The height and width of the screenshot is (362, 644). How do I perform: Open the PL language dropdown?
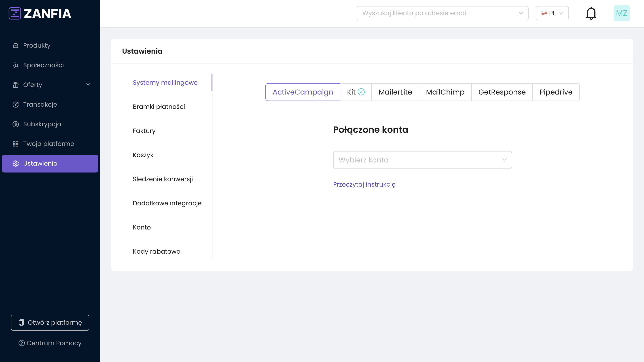(552, 13)
